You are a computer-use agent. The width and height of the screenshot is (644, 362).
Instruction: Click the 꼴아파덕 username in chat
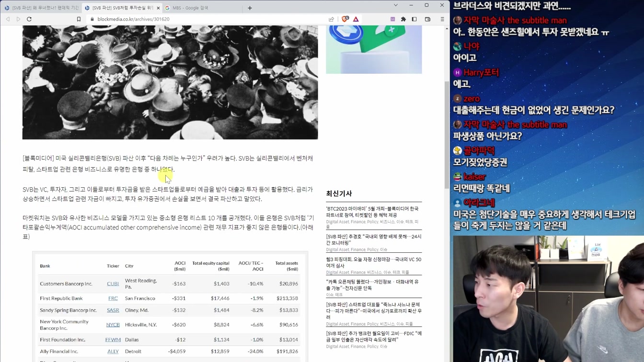tap(479, 151)
